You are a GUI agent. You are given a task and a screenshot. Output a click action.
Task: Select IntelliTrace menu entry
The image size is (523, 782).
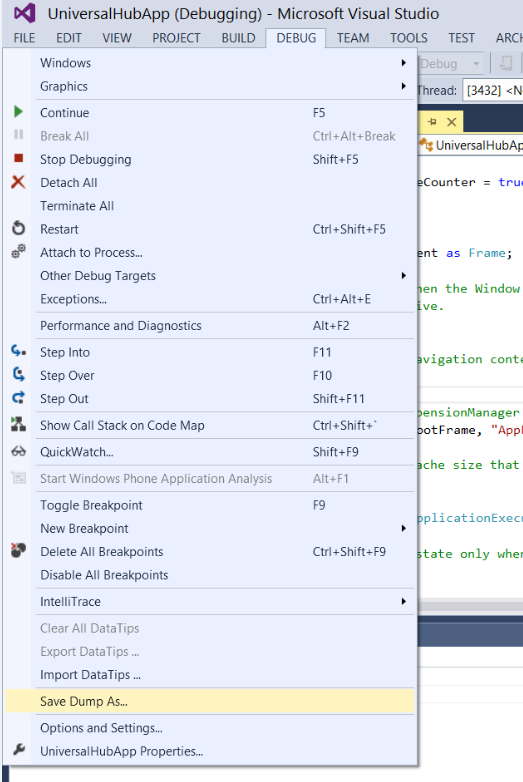[210, 601]
